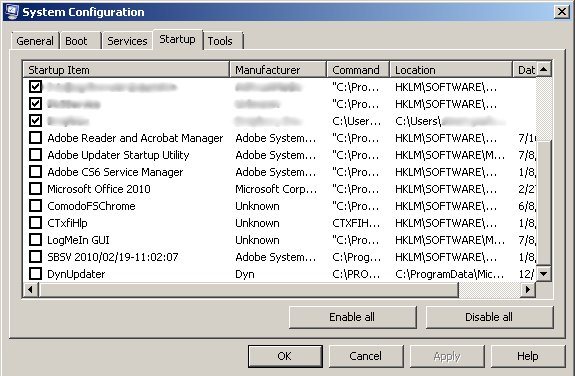Click the Cancel button
This screenshot has width=575, height=376.
tap(366, 356)
